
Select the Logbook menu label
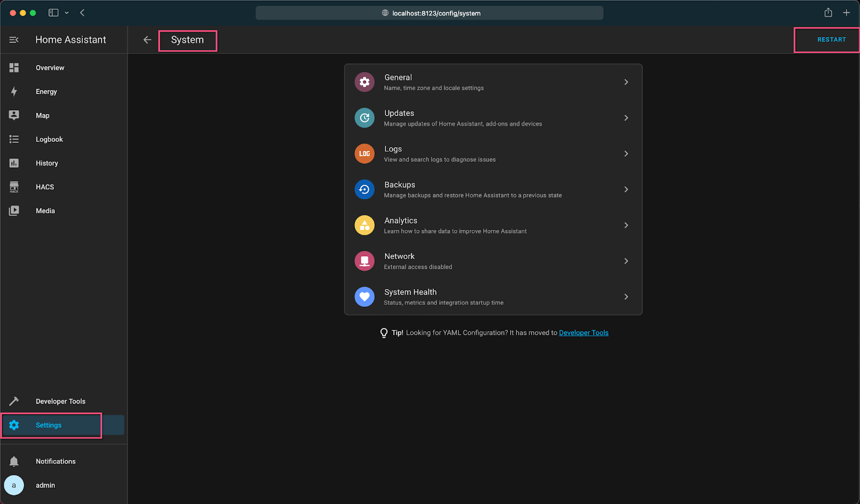[49, 139]
